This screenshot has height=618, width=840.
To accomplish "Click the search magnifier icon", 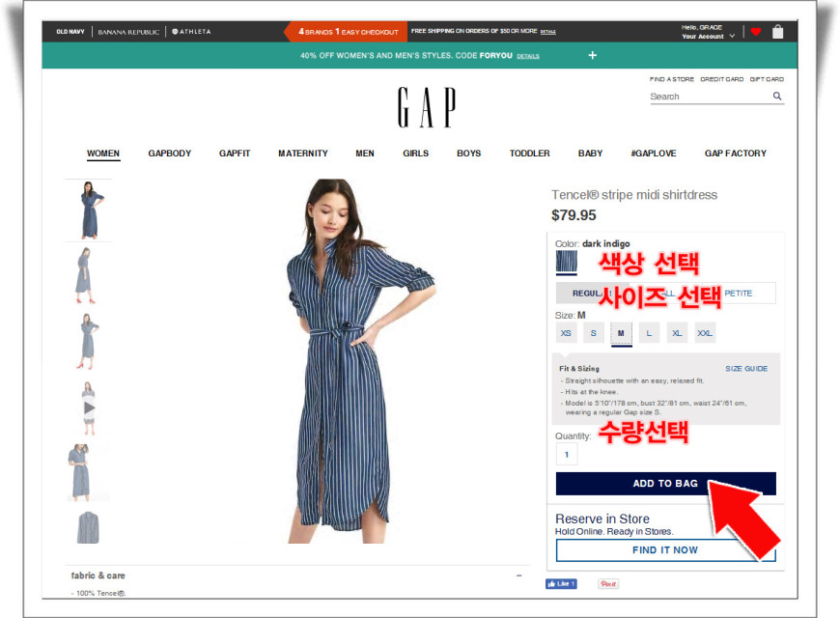I will (x=777, y=96).
